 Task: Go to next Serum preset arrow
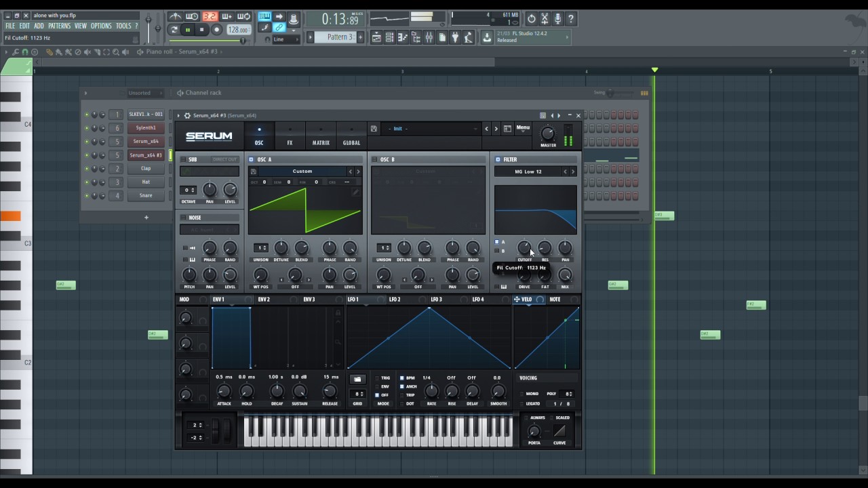click(496, 129)
